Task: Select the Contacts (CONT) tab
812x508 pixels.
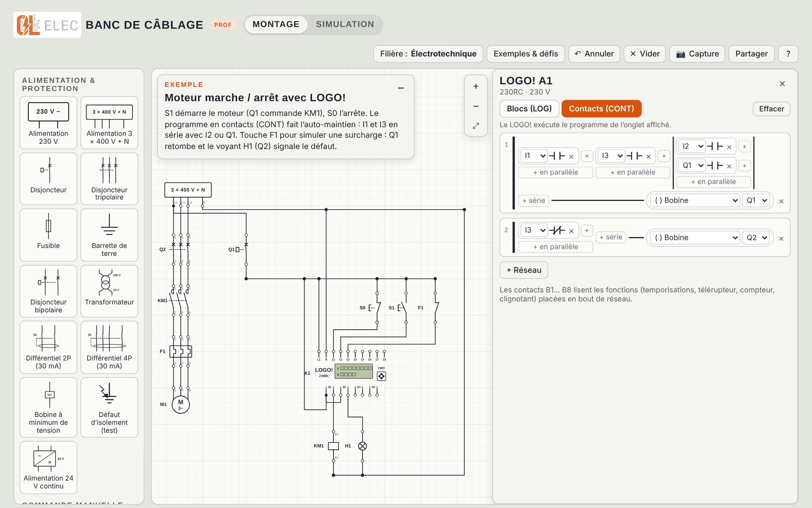Action: point(601,109)
